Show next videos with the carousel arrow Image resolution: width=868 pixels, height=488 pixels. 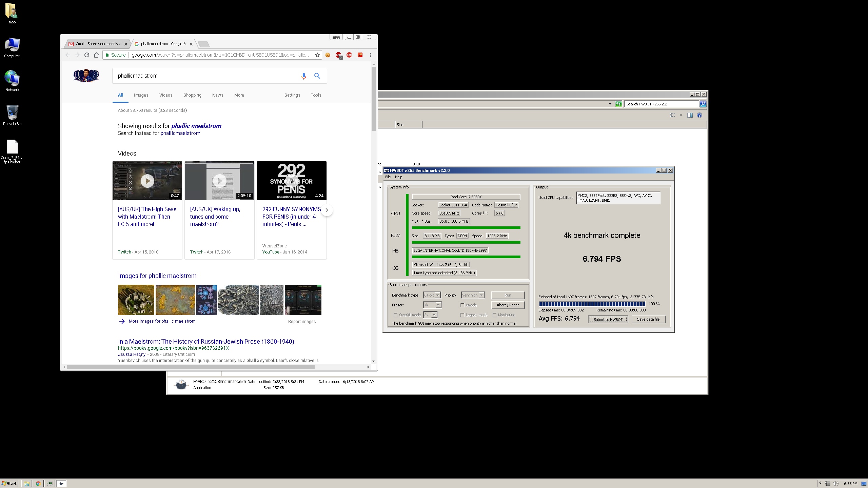pos(327,210)
